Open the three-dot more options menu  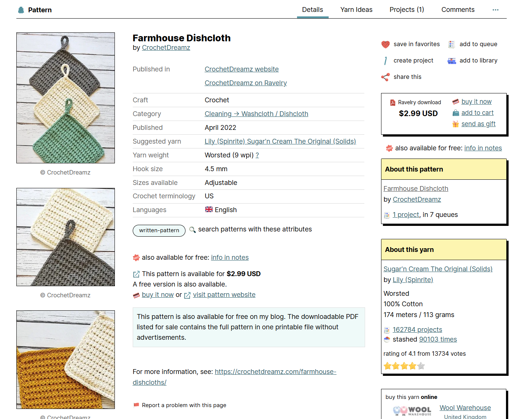[x=496, y=10]
